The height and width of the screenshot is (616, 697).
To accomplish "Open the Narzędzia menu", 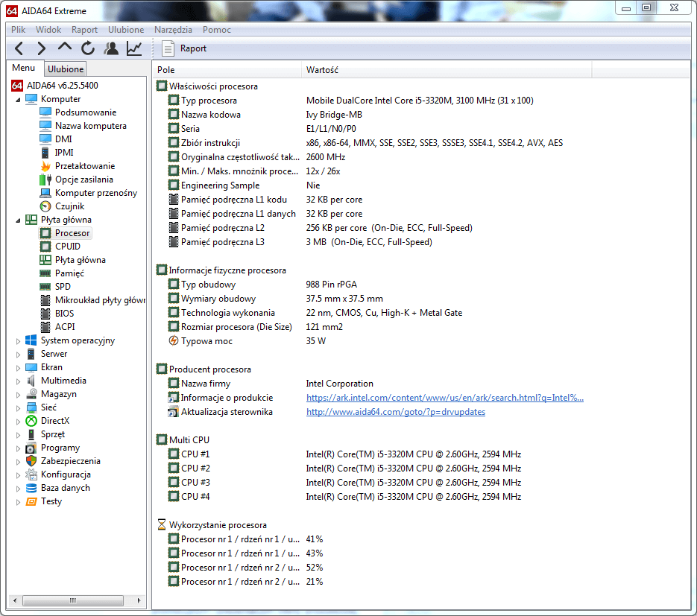I will (173, 29).
